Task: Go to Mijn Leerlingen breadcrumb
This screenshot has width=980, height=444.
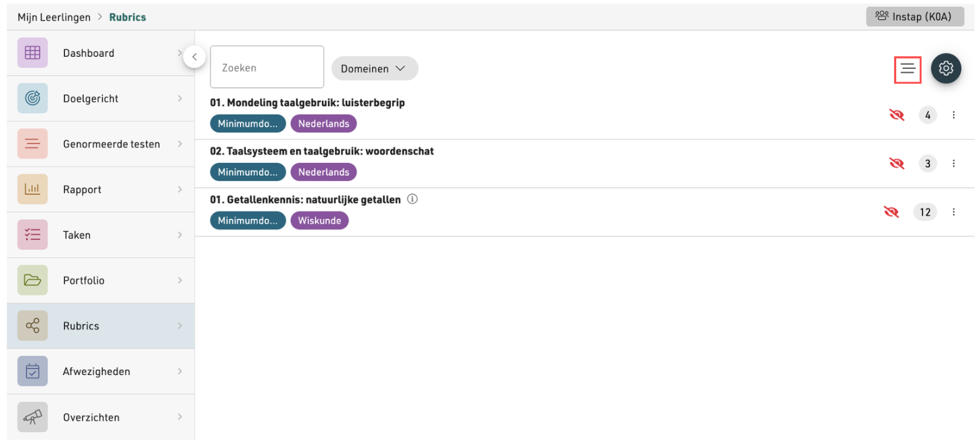Action: coord(54,17)
